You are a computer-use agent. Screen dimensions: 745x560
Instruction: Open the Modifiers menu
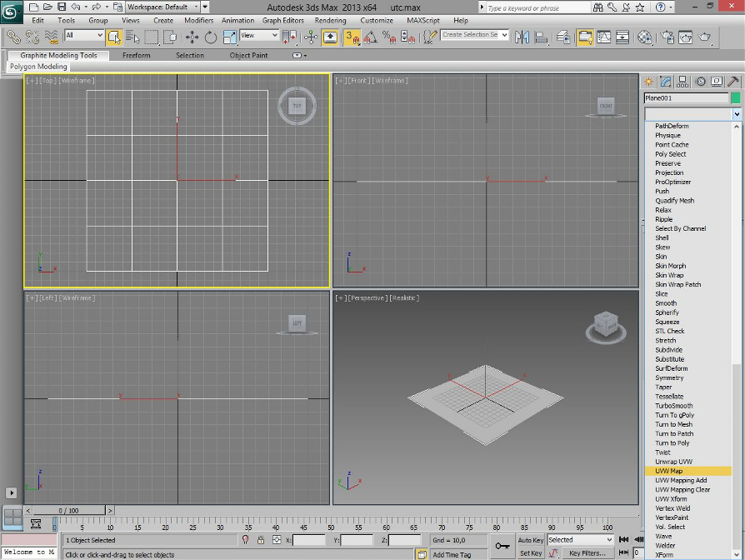tap(198, 21)
